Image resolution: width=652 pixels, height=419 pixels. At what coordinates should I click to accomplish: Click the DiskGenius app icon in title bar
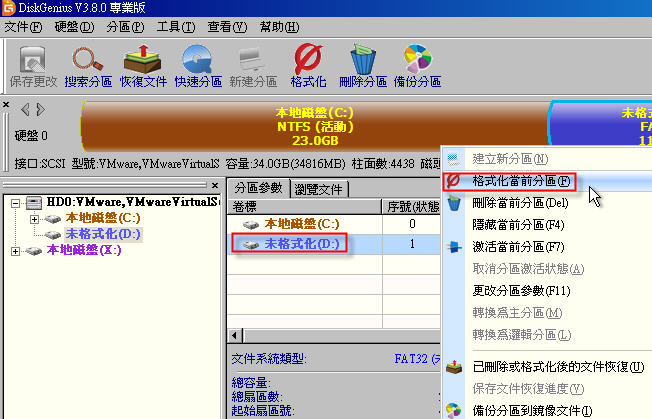tap(8, 7)
